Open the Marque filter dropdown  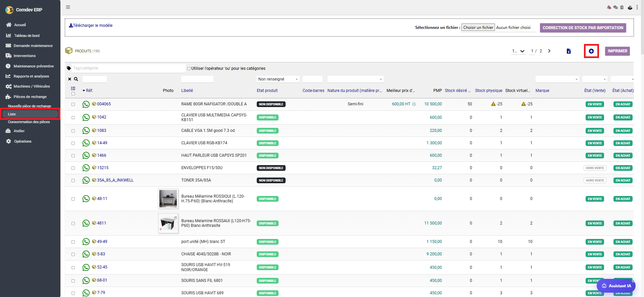tap(557, 79)
